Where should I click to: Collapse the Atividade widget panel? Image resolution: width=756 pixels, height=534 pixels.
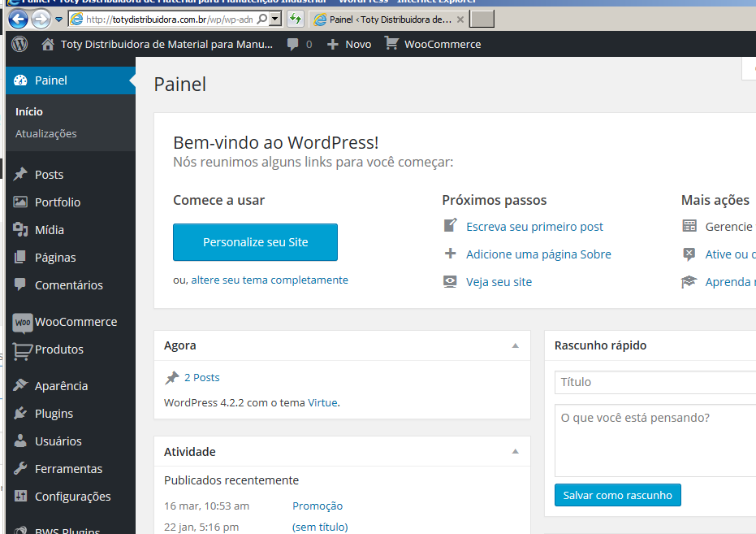515,452
